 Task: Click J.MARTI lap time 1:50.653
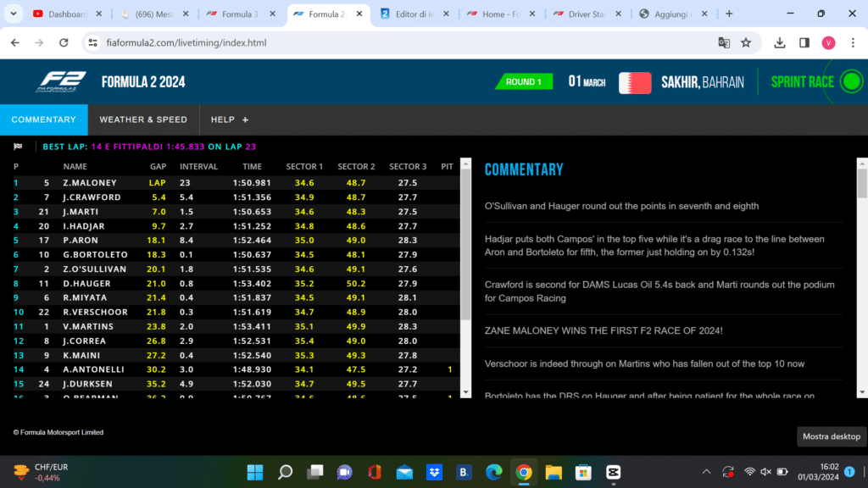[x=252, y=211]
